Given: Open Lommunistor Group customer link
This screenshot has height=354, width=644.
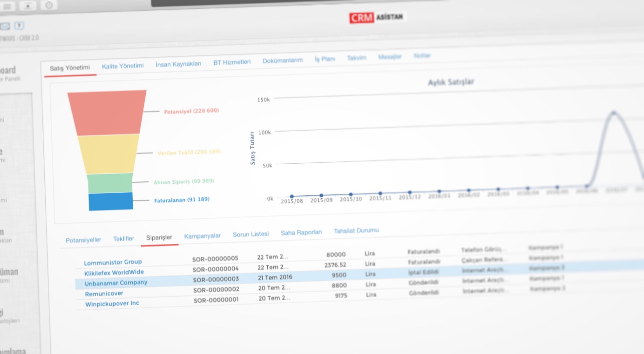Looking at the screenshot, I should click(x=113, y=262).
